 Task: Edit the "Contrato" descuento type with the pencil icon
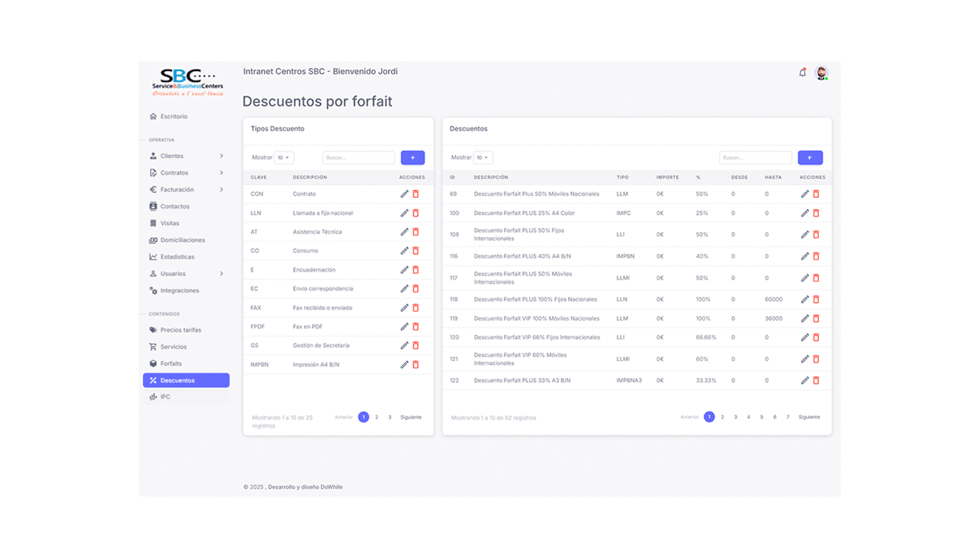404,194
